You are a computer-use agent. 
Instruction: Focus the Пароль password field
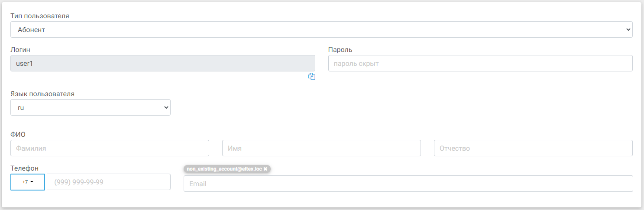tap(480, 63)
